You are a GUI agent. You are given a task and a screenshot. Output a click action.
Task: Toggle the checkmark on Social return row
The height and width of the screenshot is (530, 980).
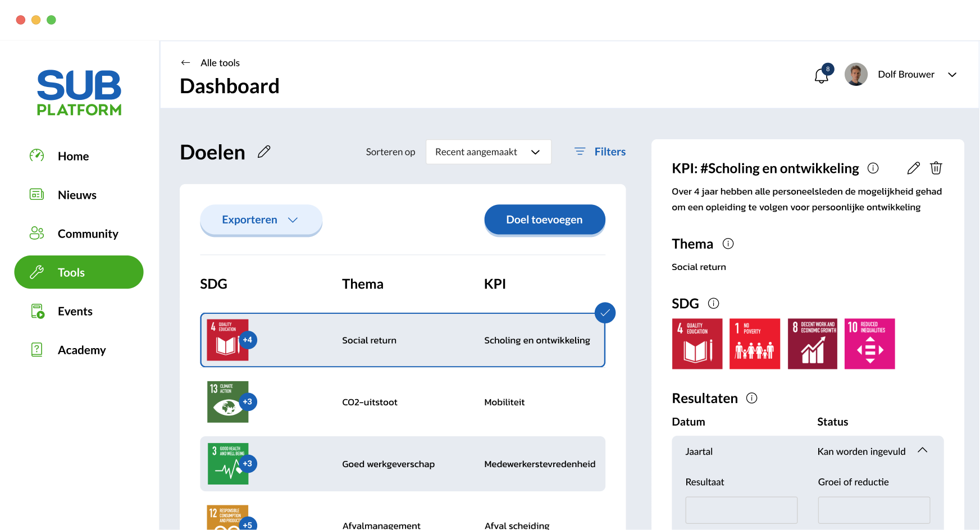(605, 313)
